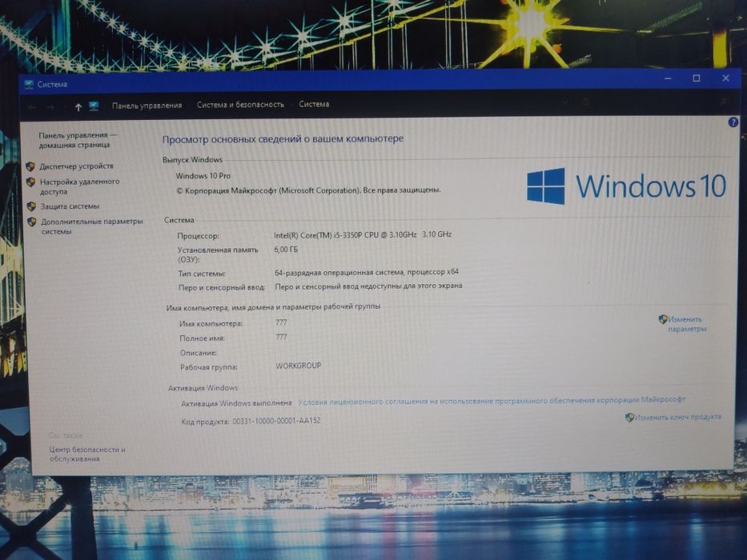
Task: Click shield icon next to Изменить ключ продукта
Action: click(x=629, y=417)
